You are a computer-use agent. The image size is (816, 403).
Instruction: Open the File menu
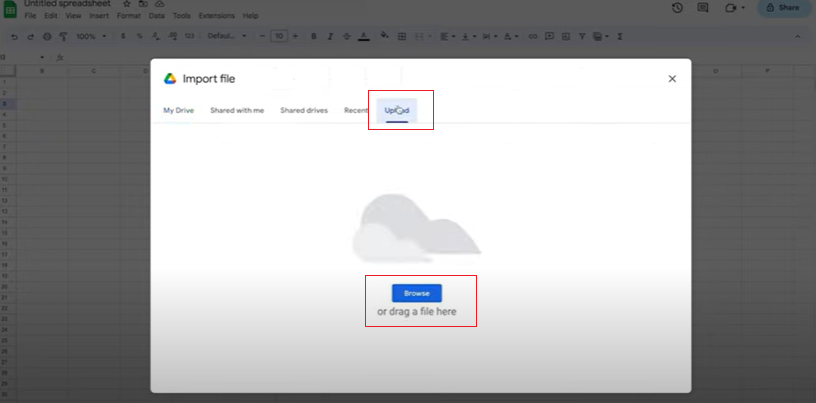(31, 16)
